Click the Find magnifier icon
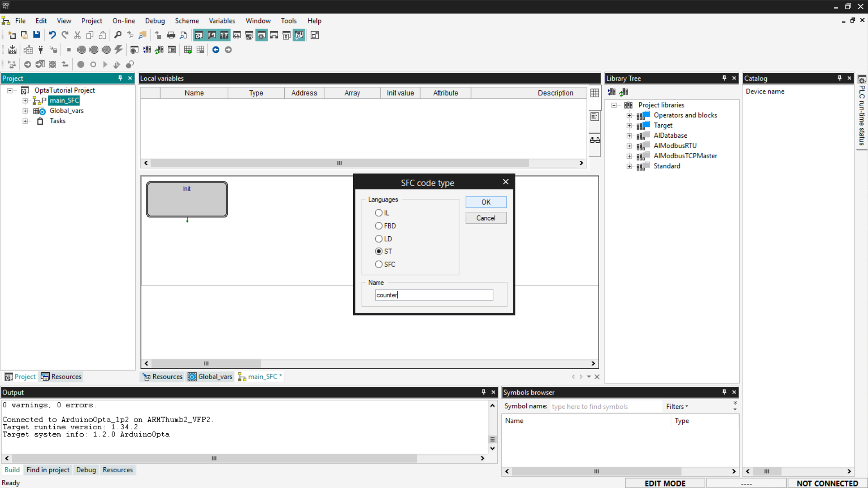 118,35
